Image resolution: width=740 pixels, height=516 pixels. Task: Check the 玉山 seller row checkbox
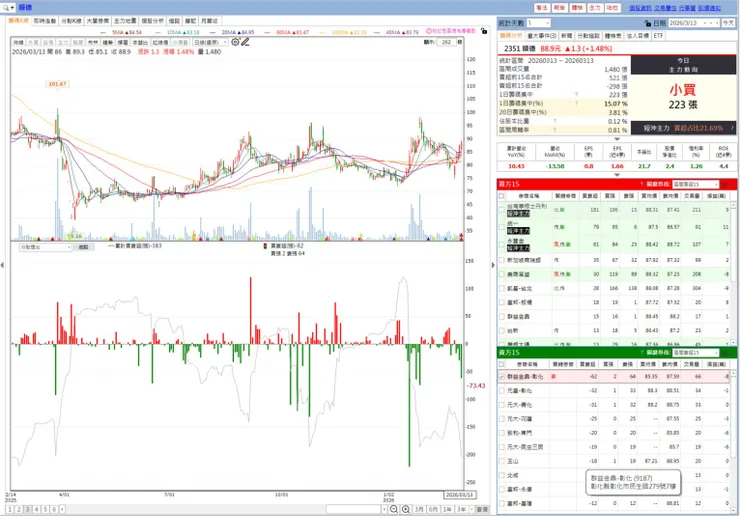(502, 461)
